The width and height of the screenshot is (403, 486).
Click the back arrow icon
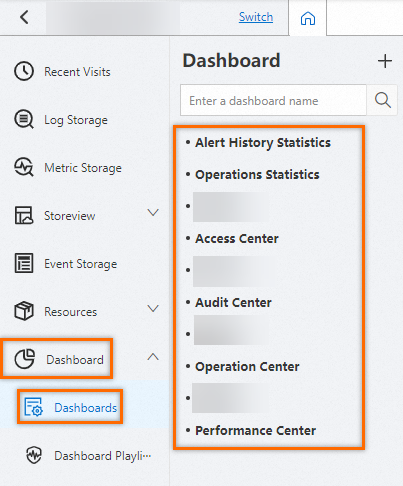pyautogui.click(x=24, y=17)
